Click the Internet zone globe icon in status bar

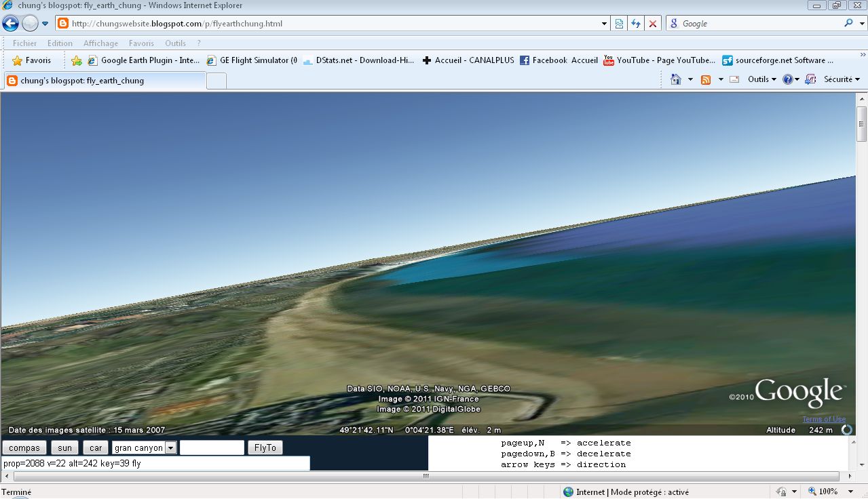568,492
